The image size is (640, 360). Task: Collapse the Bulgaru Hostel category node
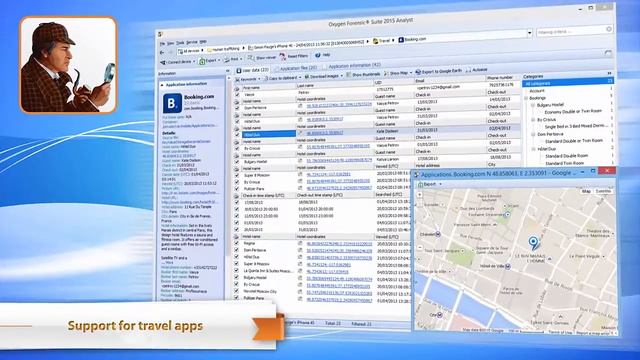pyautogui.click(x=533, y=105)
